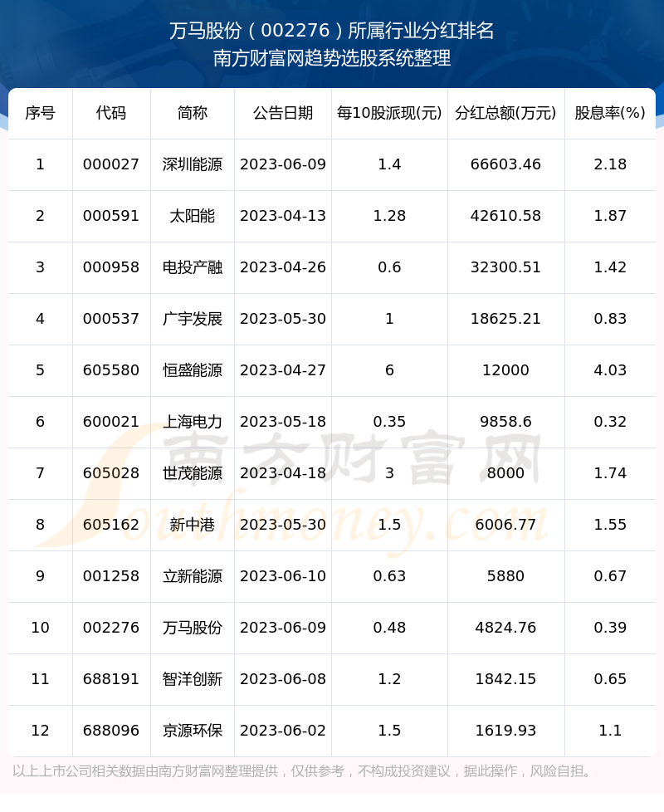Click stock code 001258
This screenshot has width=664, height=812.
point(111,576)
